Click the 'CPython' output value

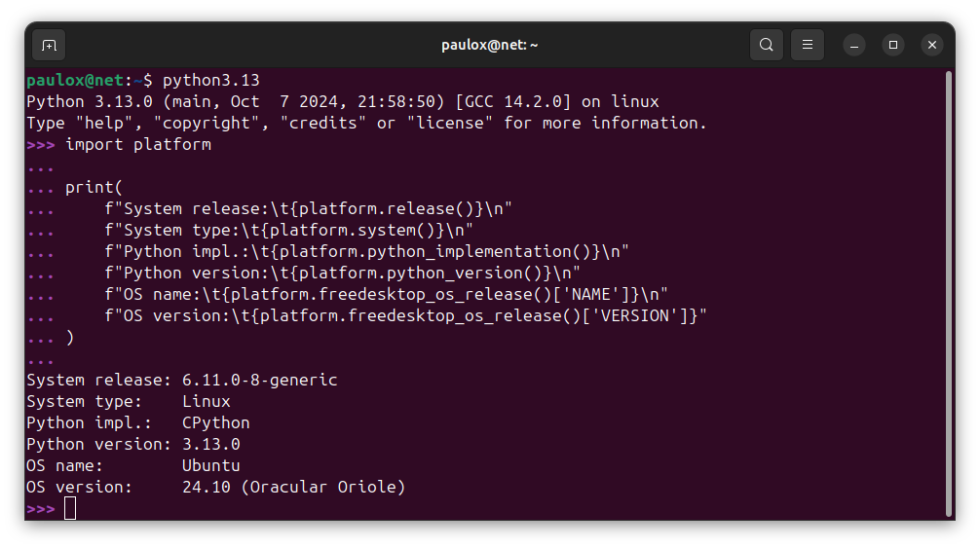pyautogui.click(x=216, y=423)
